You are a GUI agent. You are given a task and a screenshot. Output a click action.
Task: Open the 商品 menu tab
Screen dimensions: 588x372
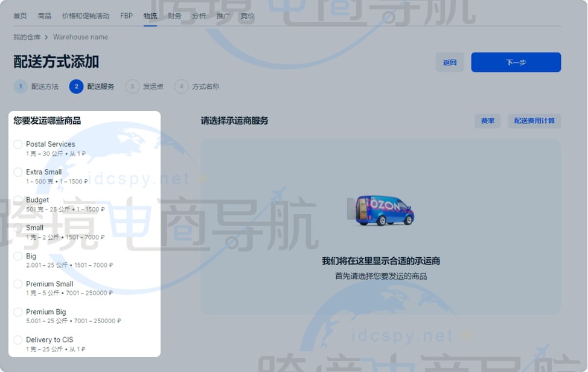coord(43,16)
